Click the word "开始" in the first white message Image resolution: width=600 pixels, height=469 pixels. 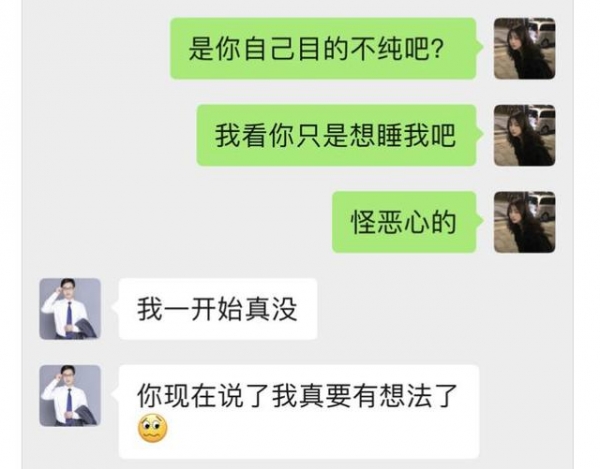tap(217, 309)
